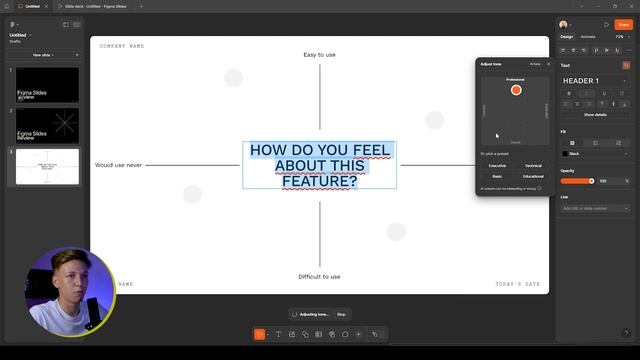640x360 pixels.
Task: Pick the Educational tone preset
Action: 533,176
